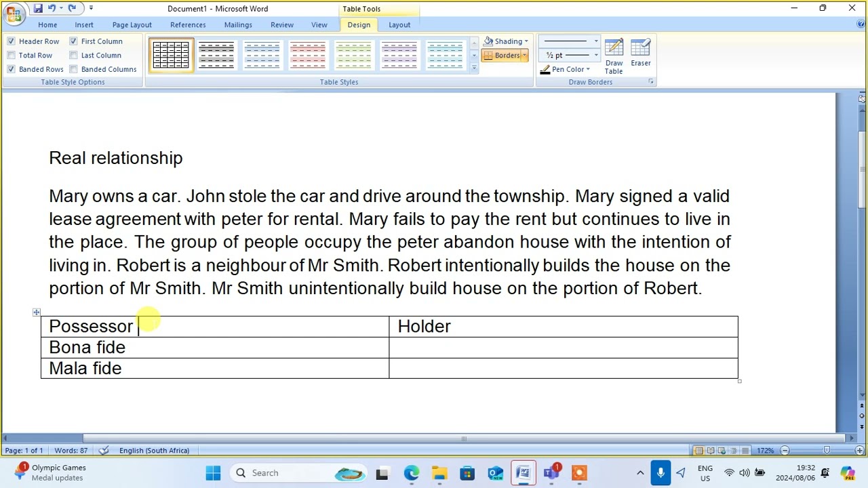Redo action in quick access toolbar
This screenshot has width=868, height=488.
tap(72, 8)
